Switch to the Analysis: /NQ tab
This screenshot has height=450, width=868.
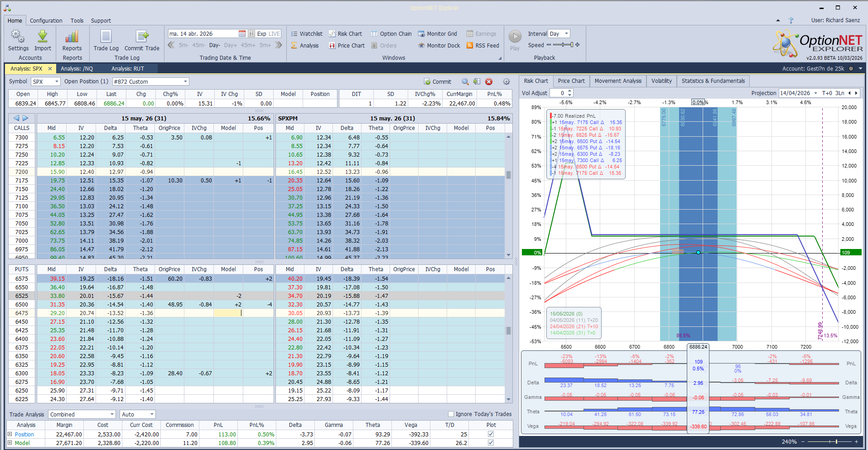[x=77, y=69]
